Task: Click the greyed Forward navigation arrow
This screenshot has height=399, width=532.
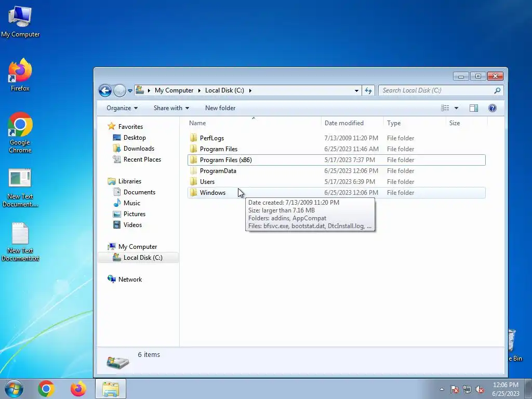Action: [119, 90]
